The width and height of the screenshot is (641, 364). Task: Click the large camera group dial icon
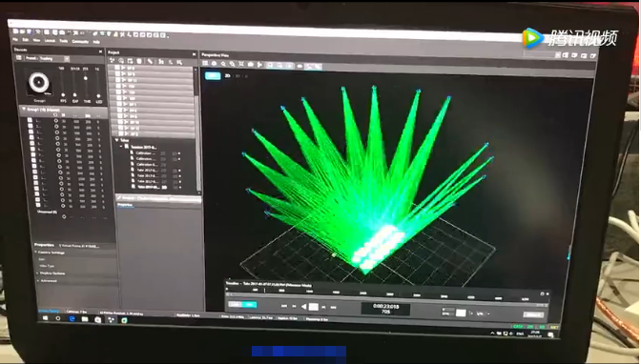pos(39,82)
